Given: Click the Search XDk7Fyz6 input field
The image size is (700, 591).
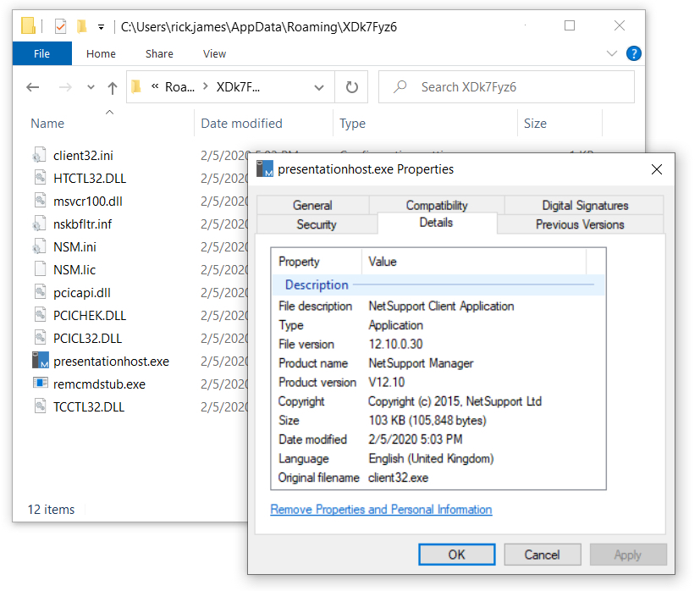Looking at the screenshot, I should (506, 86).
